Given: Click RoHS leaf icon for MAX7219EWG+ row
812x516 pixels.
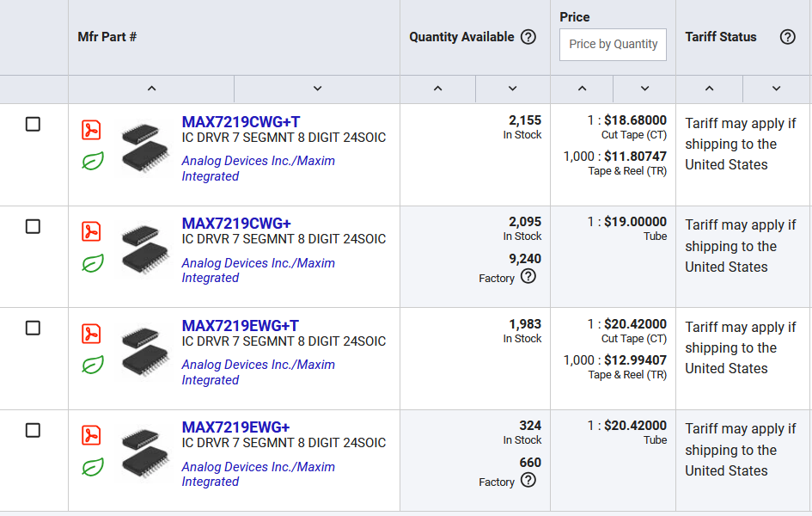Looking at the screenshot, I should click(x=93, y=467).
